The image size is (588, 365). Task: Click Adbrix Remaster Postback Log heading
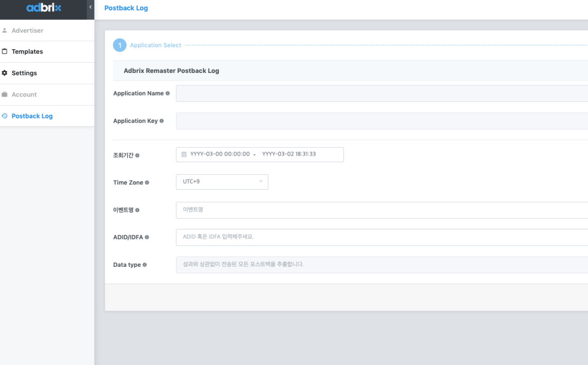point(172,71)
